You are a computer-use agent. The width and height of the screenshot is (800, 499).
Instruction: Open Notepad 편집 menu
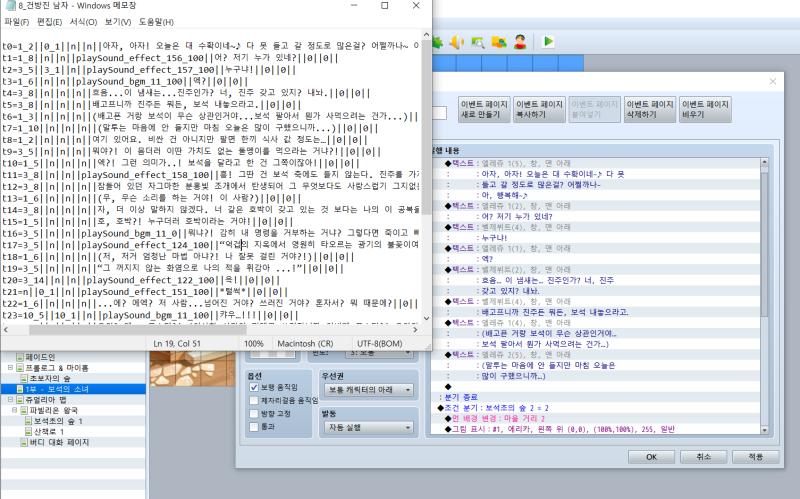[x=49, y=22]
